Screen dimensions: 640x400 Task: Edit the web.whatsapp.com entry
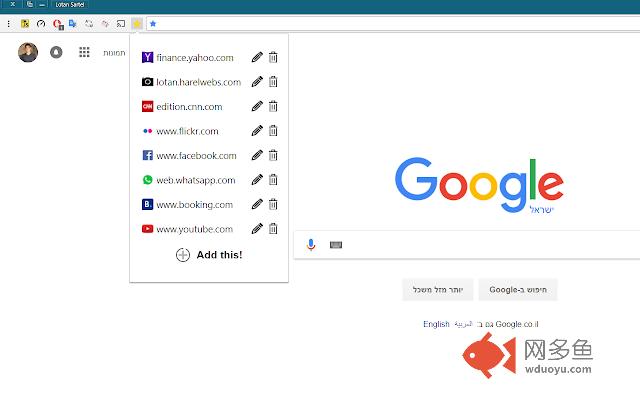tap(257, 180)
